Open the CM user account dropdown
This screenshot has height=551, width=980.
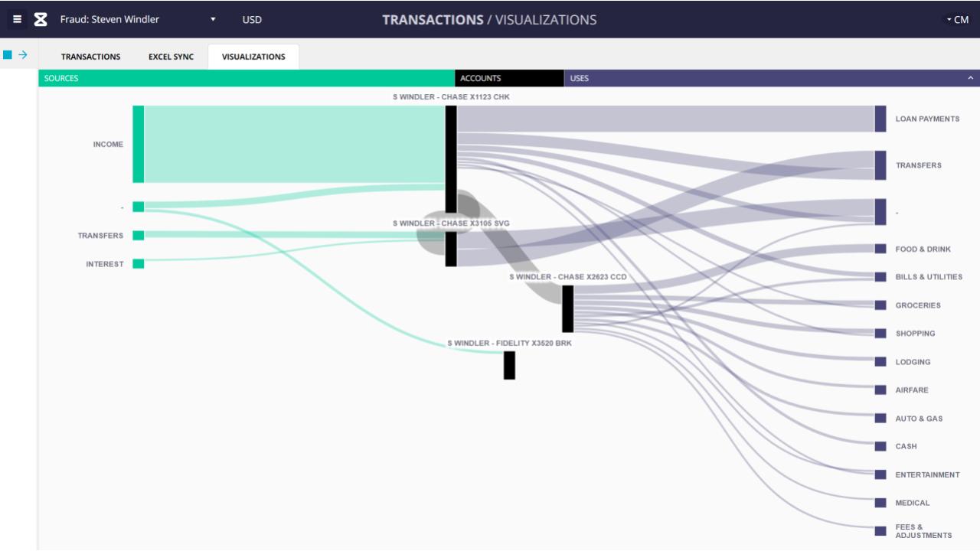click(958, 20)
